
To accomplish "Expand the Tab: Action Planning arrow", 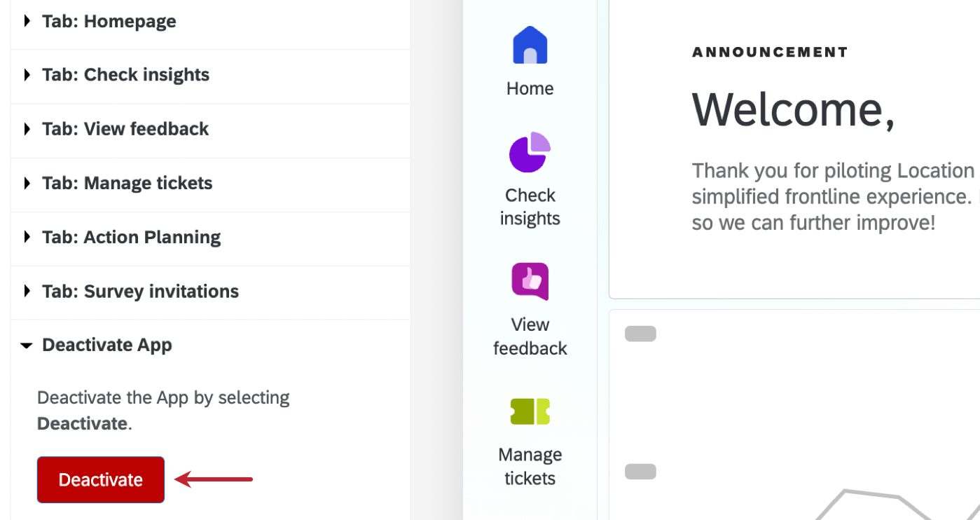I will (27, 237).
